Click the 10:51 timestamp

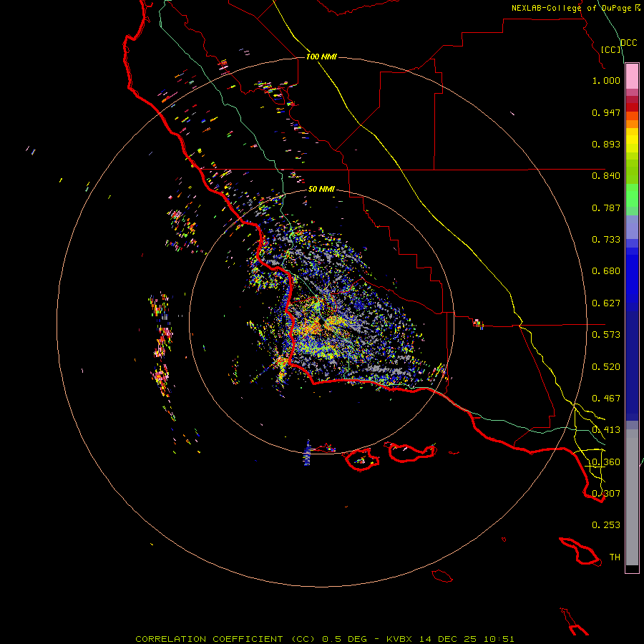click(x=499, y=639)
